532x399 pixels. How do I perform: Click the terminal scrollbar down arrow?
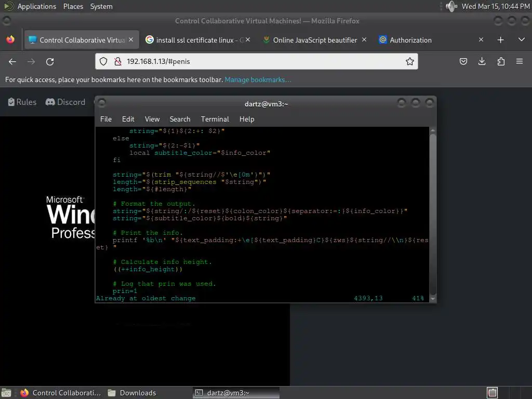point(433,299)
